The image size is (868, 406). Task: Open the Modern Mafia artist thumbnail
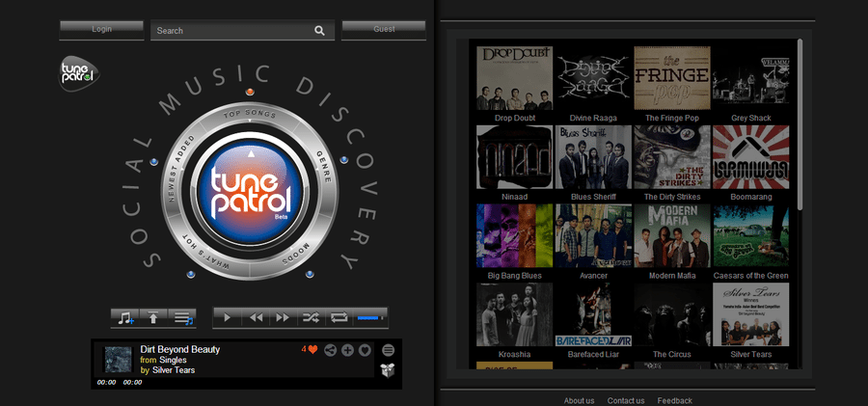click(672, 235)
